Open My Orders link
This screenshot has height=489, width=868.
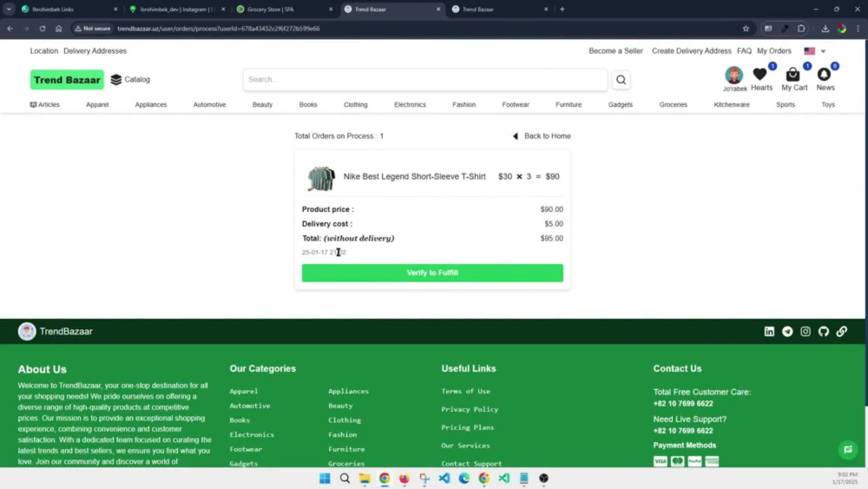(x=774, y=51)
